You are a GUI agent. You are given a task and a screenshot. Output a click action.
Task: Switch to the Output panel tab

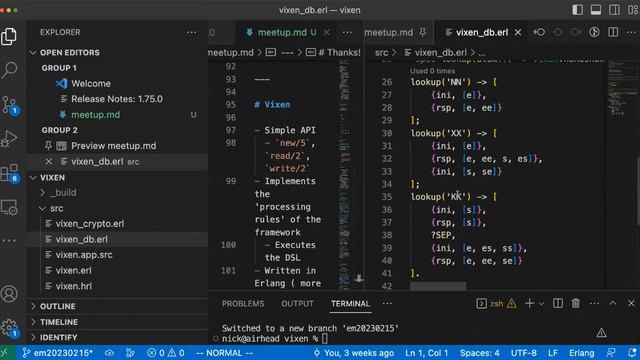pos(297,304)
